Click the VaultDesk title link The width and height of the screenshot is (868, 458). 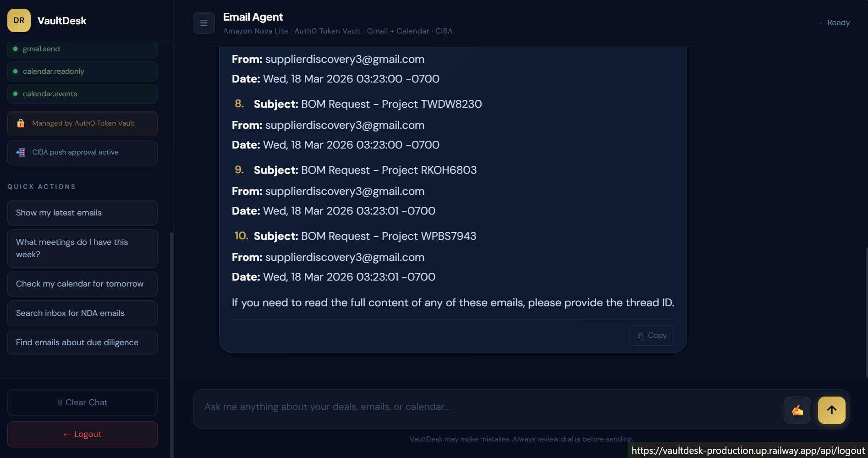coord(62,21)
